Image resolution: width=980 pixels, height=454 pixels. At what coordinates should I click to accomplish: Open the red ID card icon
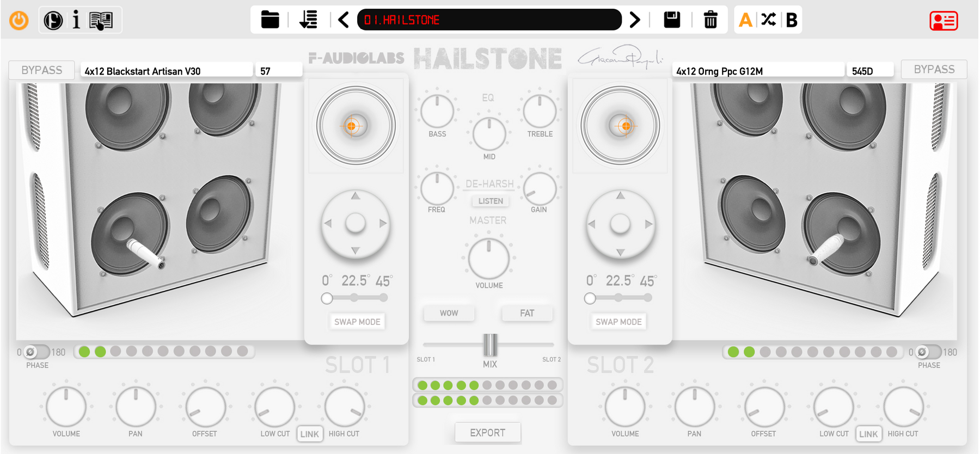pos(944,21)
